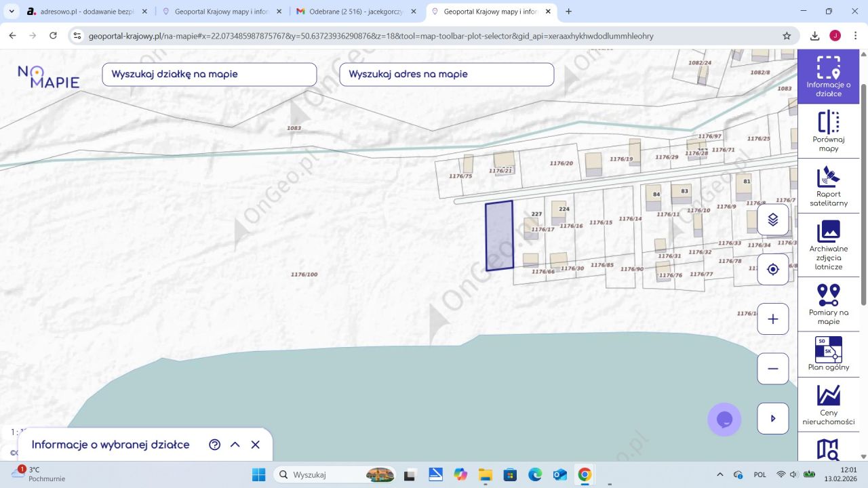Screen dimensions: 868x488
Task: Zoom out the map with minus button
Action: point(773,369)
